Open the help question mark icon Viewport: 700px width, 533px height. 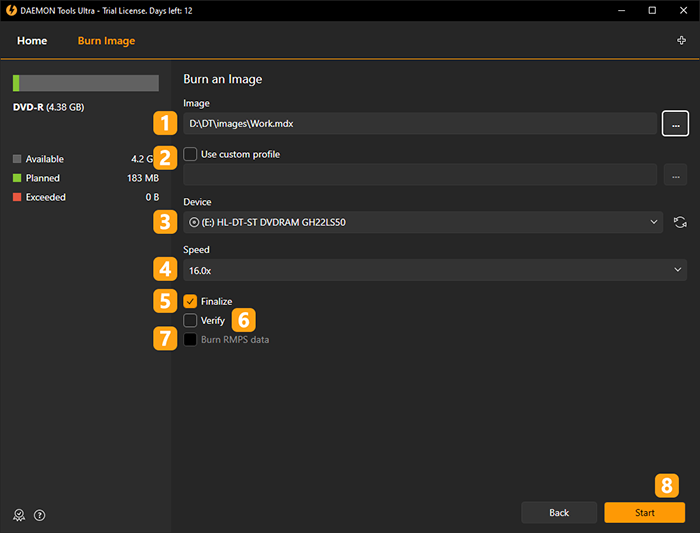[x=40, y=515]
